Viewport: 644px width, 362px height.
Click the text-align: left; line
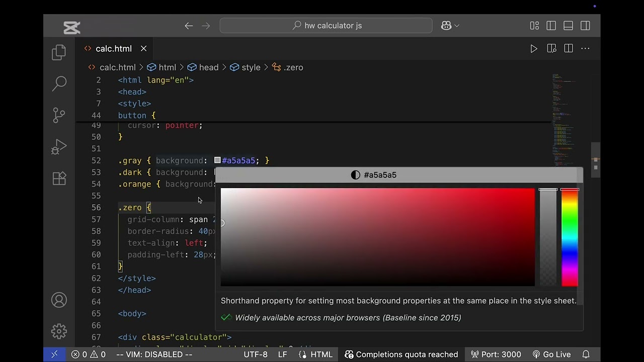[167, 243]
